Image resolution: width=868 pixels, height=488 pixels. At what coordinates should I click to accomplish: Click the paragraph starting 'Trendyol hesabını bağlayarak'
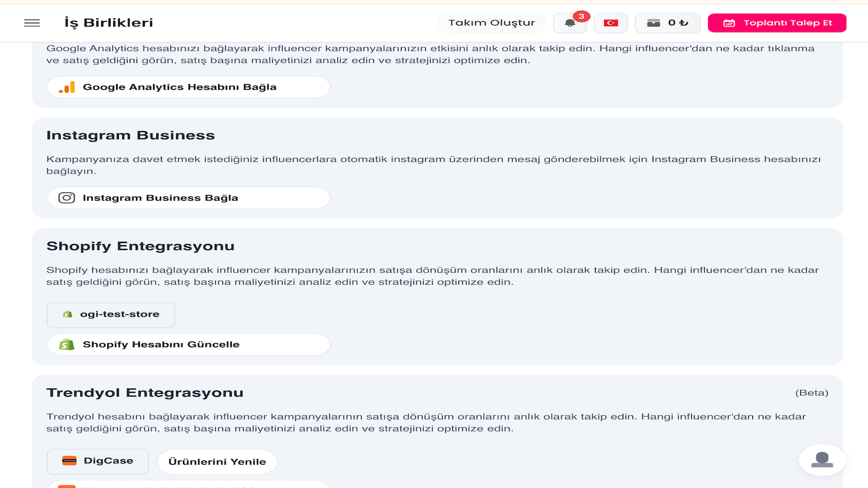coord(426,422)
